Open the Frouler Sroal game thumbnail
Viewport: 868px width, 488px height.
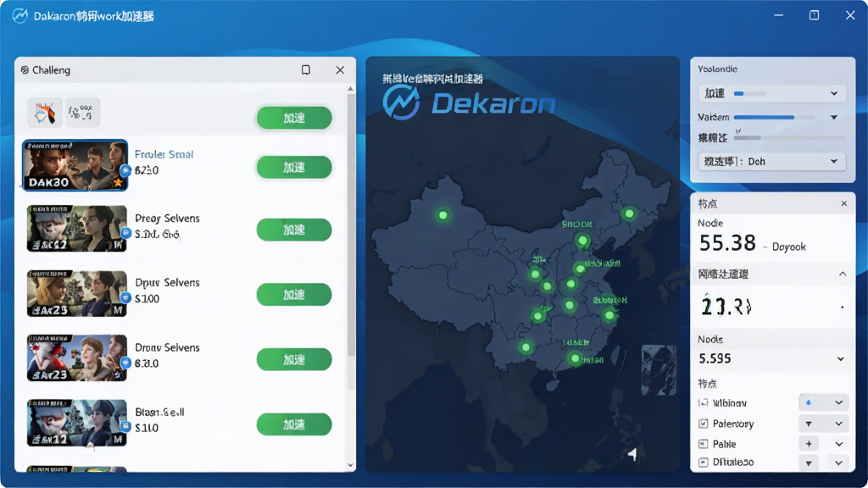coord(75,165)
